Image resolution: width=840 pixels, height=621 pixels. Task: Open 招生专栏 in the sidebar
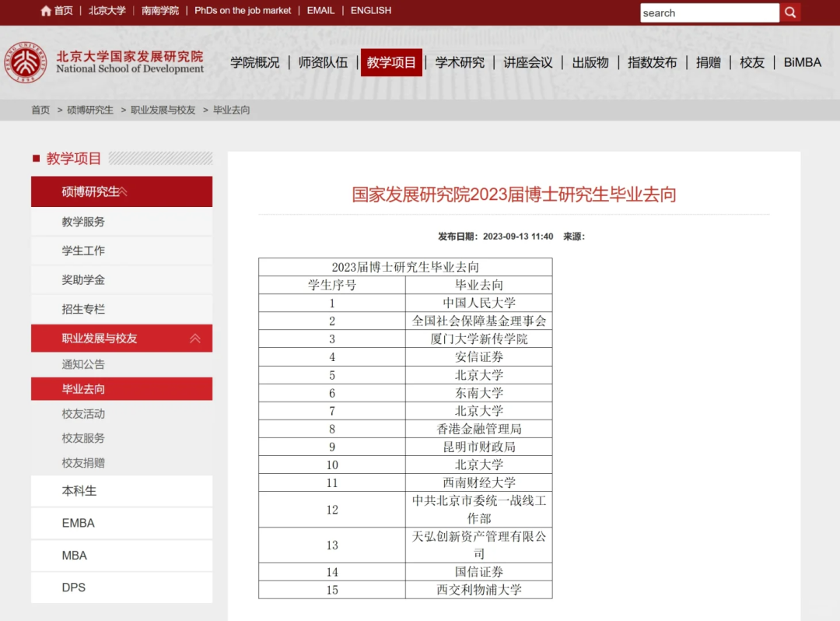point(121,309)
